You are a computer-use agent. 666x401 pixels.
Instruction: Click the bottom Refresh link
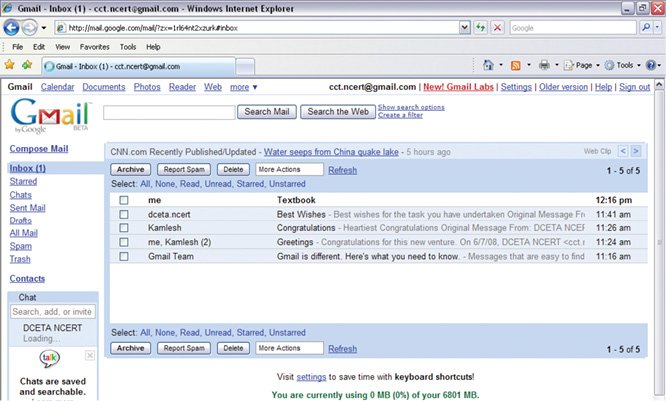(x=342, y=349)
